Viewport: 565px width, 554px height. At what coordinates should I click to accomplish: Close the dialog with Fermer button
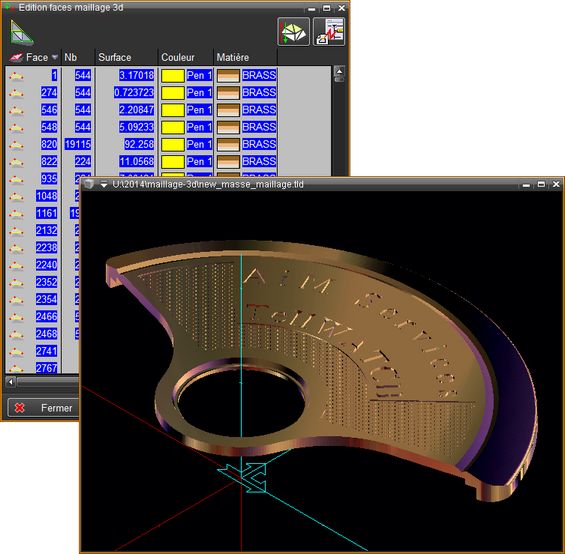(44, 408)
